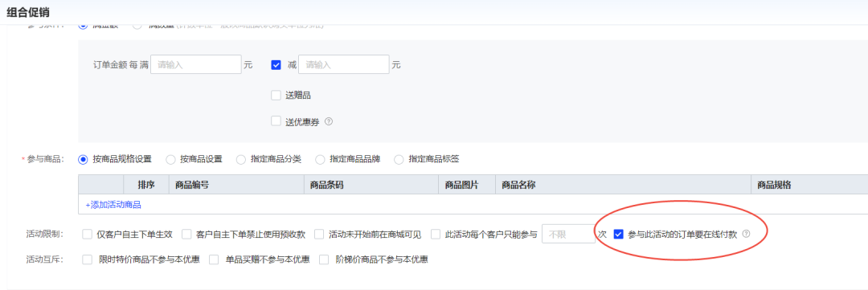Enable the 送赠品 checkbox
The width and height of the screenshot is (868, 290).
[x=276, y=95]
